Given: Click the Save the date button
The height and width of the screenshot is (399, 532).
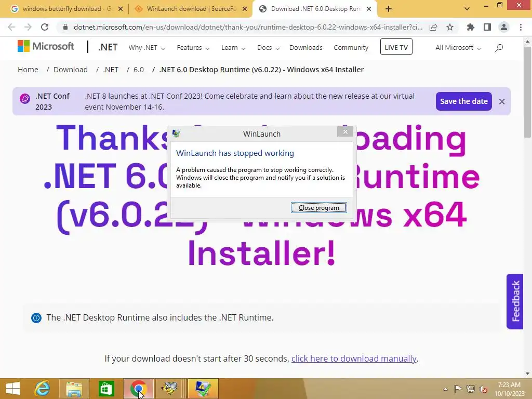Looking at the screenshot, I should click(x=463, y=101).
